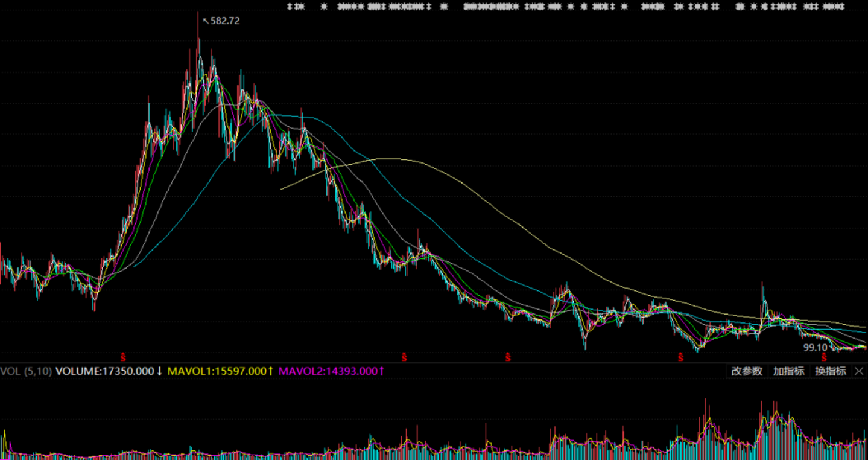Click the fourth red $ marker from left
The width and height of the screenshot is (868, 460).
(681, 357)
